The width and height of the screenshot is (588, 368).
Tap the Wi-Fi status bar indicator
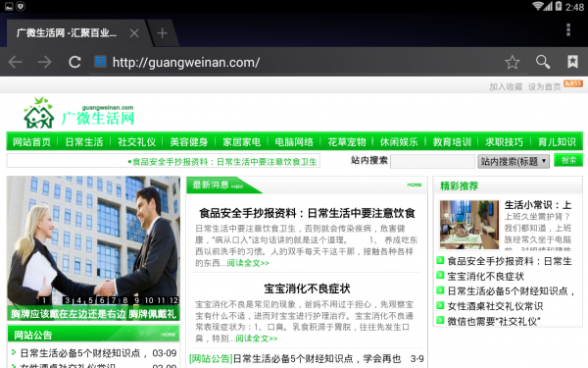coord(538,6)
